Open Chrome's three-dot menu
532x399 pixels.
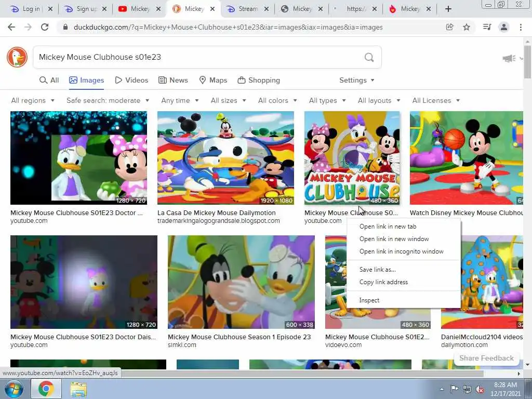[x=521, y=27]
